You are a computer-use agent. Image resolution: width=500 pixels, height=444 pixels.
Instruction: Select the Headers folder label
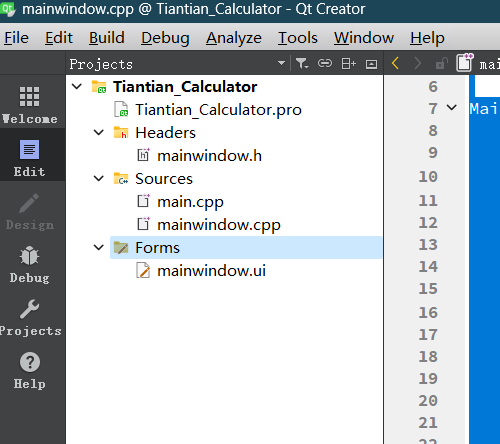click(x=165, y=133)
